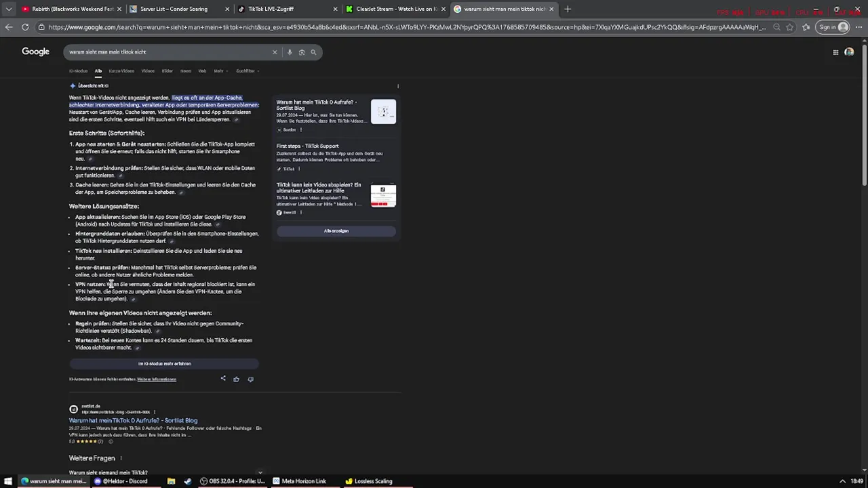Switch to the OBS 32.0.4 taskbar item

tap(233, 481)
